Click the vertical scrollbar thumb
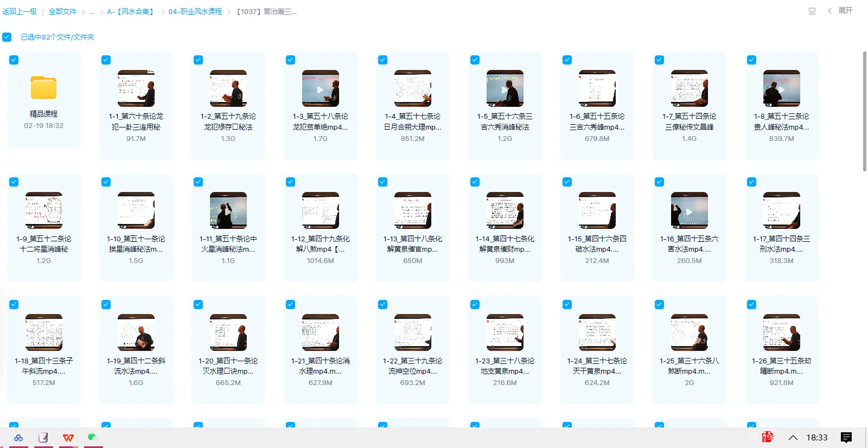This screenshot has height=448, width=868. click(x=865, y=111)
